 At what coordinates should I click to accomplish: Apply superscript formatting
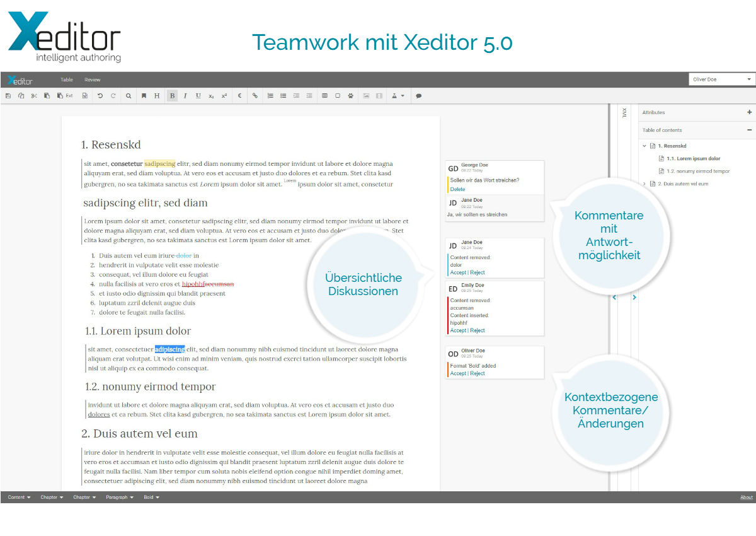point(224,95)
